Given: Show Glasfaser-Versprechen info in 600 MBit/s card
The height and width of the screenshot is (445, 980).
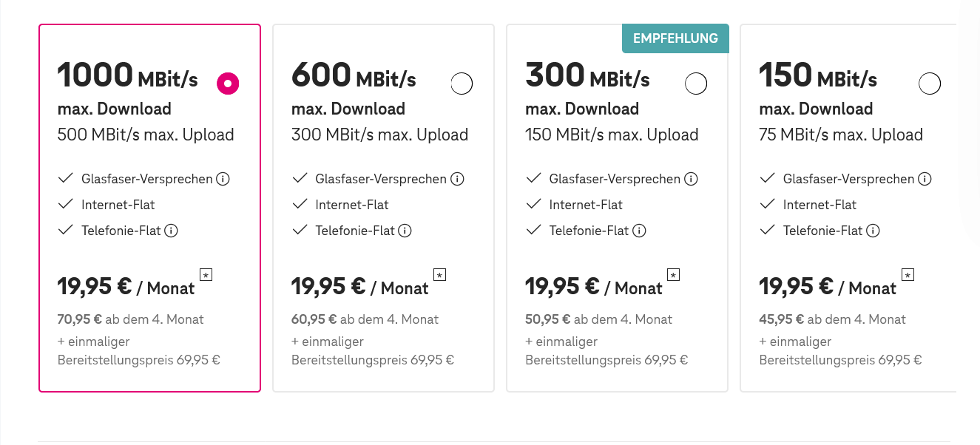Looking at the screenshot, I should [457, 179].
